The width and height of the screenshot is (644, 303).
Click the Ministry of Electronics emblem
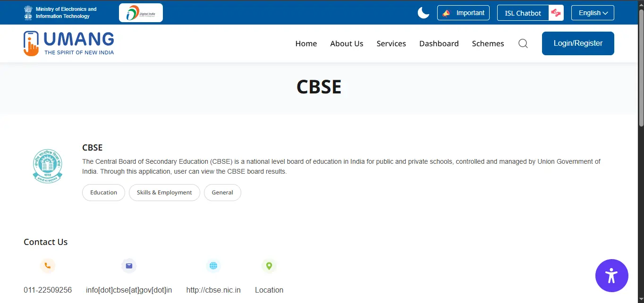click(27, 12)
